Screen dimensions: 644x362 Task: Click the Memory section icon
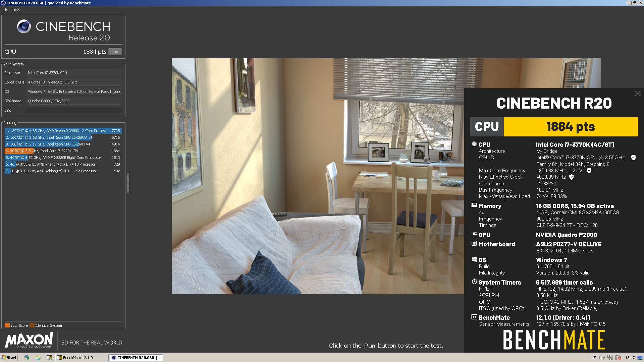point(474,205)
